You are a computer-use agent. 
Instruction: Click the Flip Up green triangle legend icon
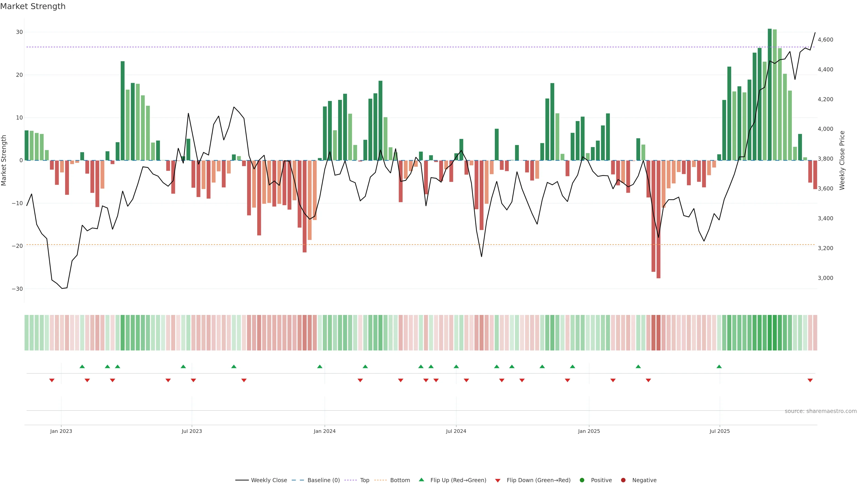tap(421, 480)
